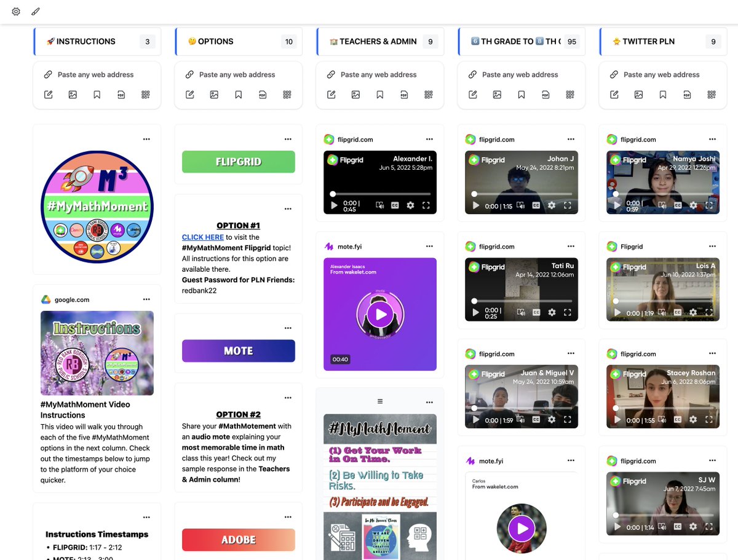Click the hamburger icon above #MyMathMoment poster
738x560 pixels.
point(380,401)
